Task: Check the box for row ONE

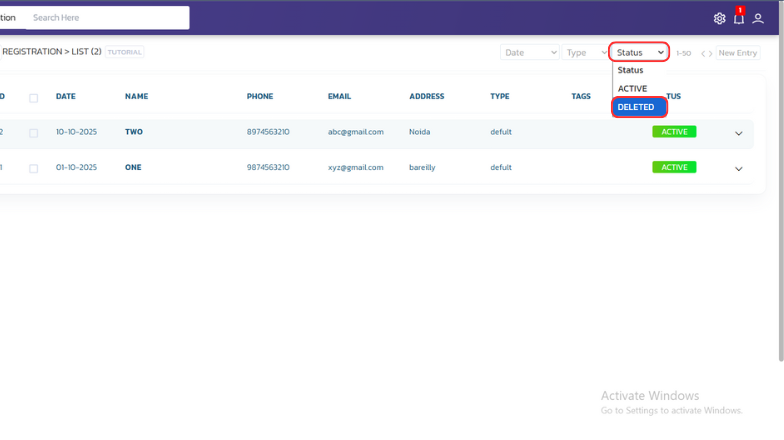Action: coord(33,168)
